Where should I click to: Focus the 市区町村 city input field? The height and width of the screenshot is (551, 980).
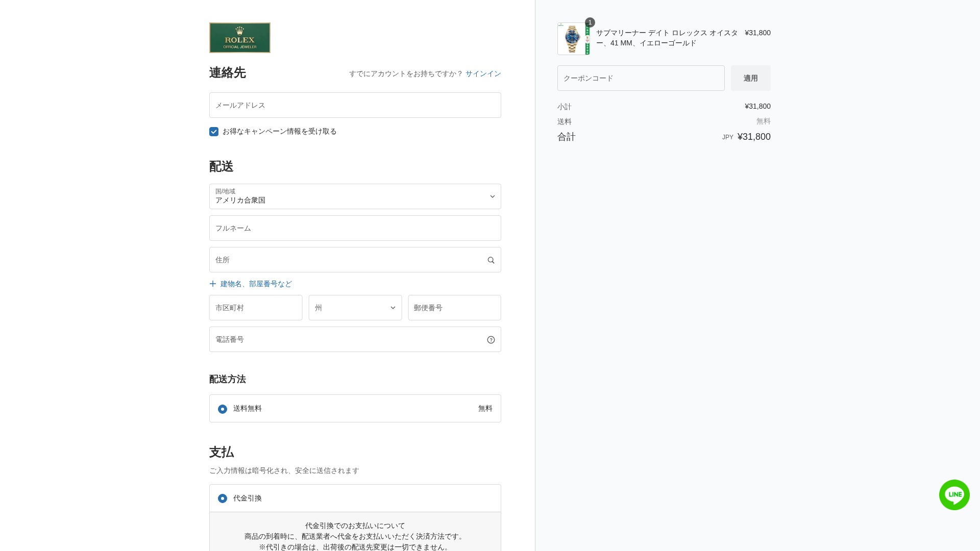256,308
